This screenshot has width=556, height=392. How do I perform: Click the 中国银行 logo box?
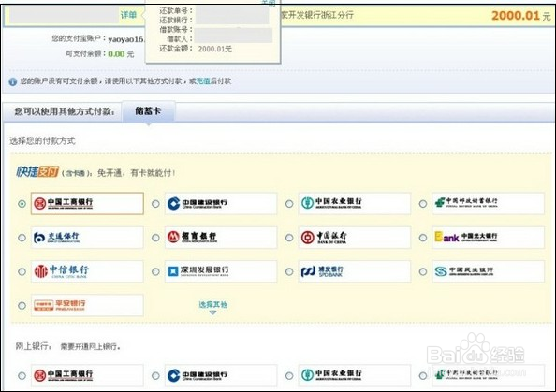(x=355, y=237)
